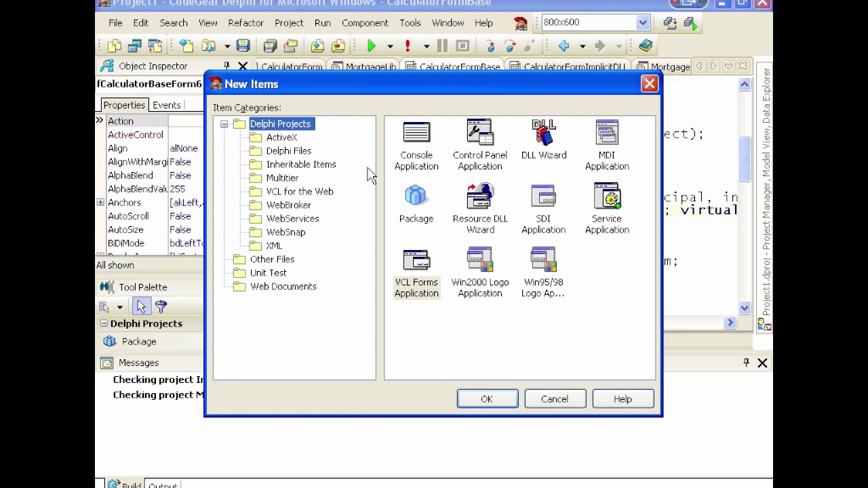Select MDI Application icon
The image size is (868, 488).
click(607, 133)
